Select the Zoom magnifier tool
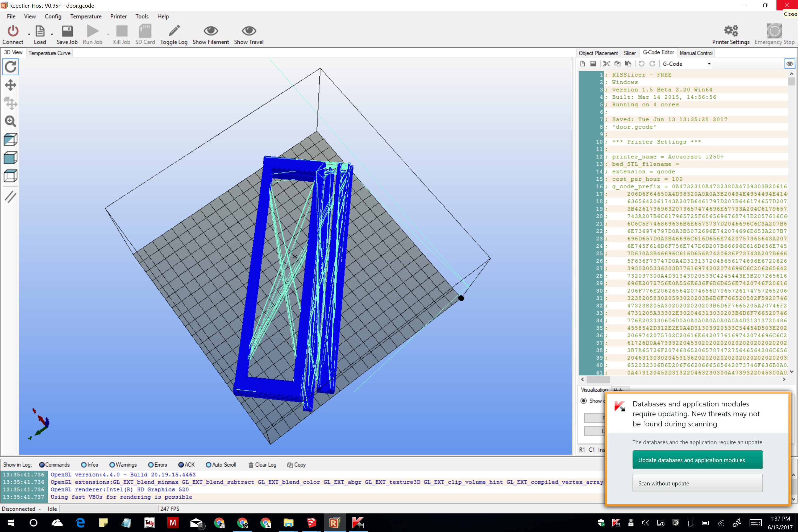 11,121
